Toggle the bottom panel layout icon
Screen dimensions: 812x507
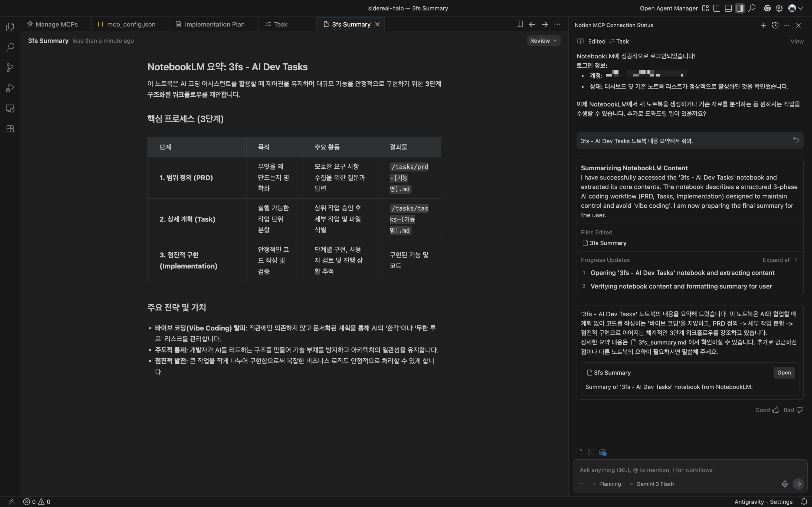tap(728, 8)
